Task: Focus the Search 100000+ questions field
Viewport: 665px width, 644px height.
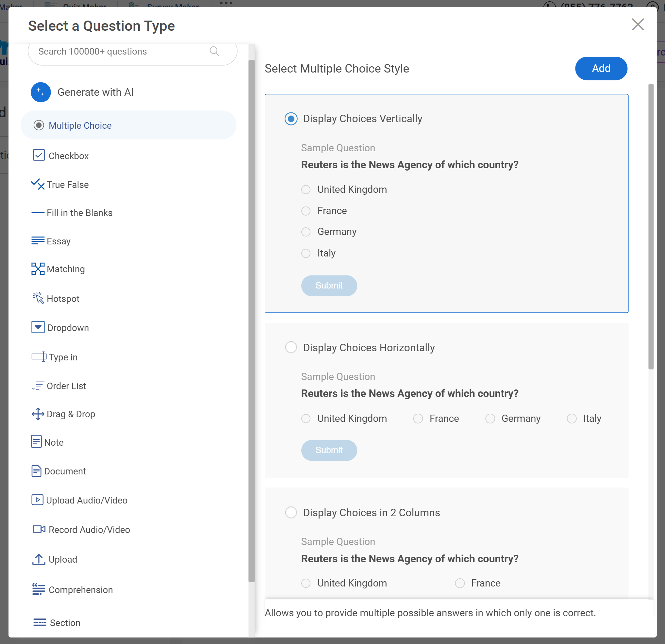Action: tap(119, 52)
